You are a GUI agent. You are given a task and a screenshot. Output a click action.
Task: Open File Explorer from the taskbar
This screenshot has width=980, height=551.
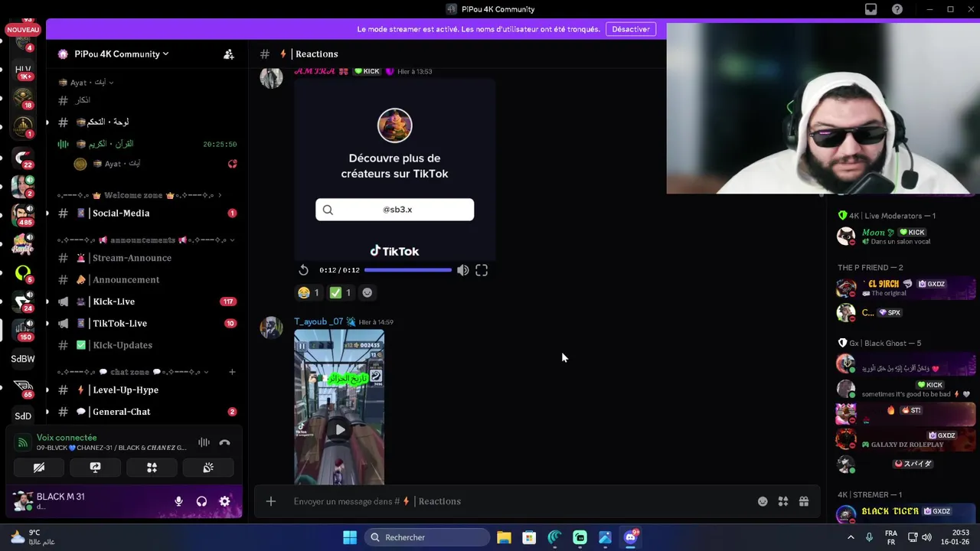tap(504, 537)
